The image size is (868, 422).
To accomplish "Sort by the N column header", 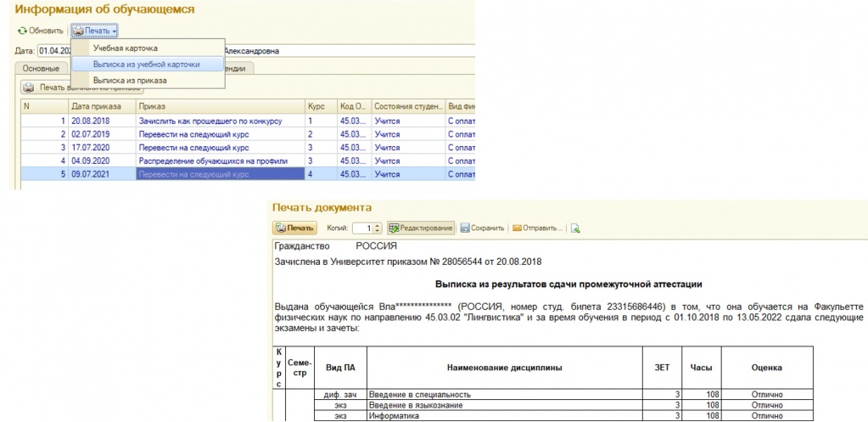I will point(44,106).
